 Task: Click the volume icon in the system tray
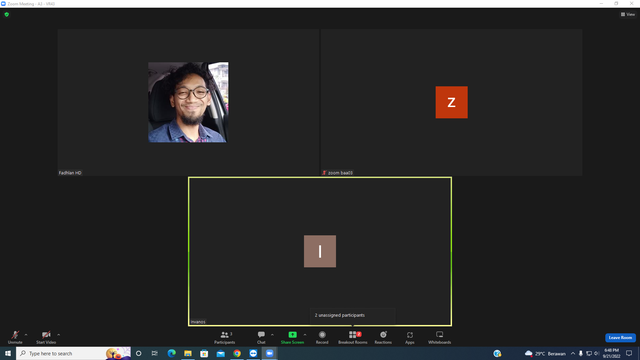click(596, 353)
